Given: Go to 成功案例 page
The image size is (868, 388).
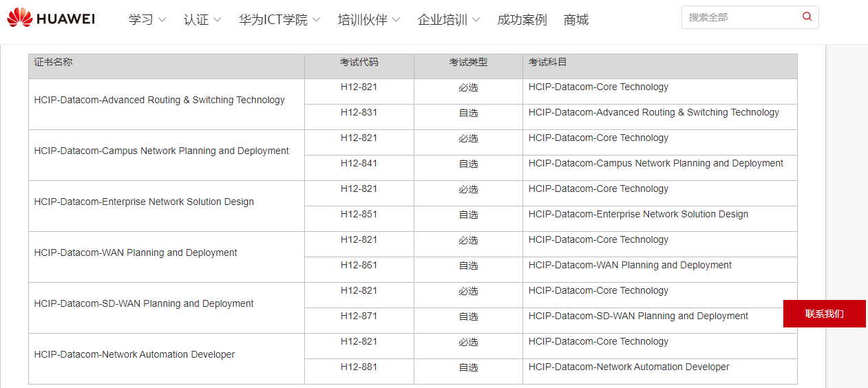Looking at the screenshot, I should tap(522, 20).
